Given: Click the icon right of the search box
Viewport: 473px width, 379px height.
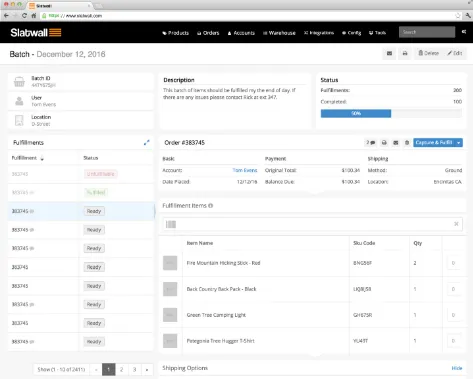Looking at the screenshot, I should [464, 32].
